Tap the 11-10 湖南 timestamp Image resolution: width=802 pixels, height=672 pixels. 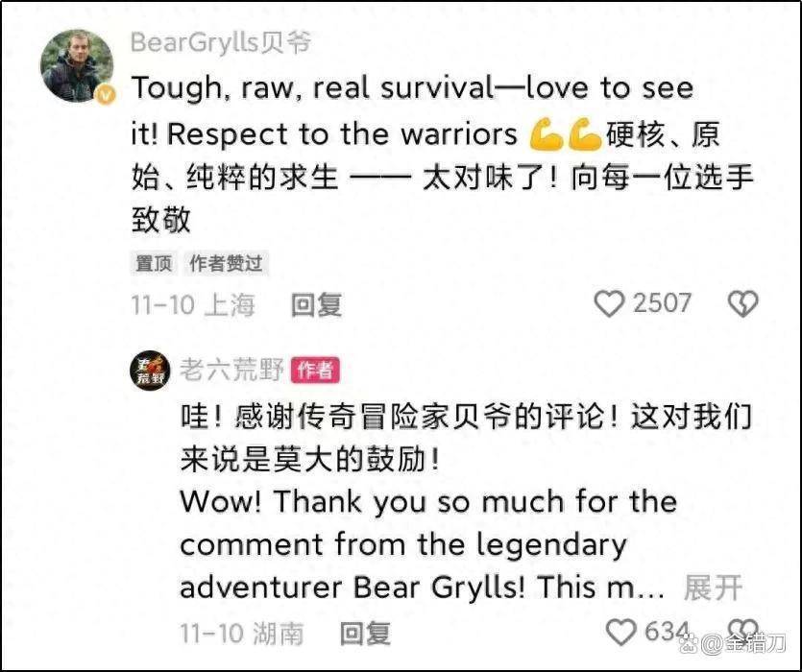242,634
